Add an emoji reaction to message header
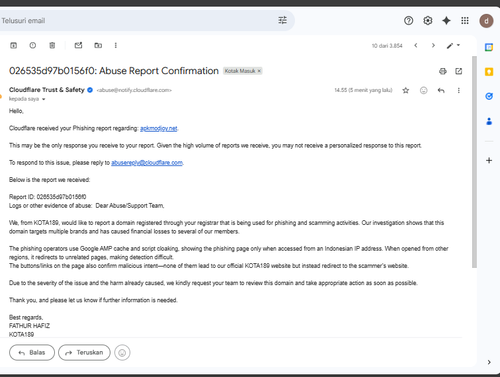Image resolution: width=500 pixels, height=377 pixels. [423, 90]
